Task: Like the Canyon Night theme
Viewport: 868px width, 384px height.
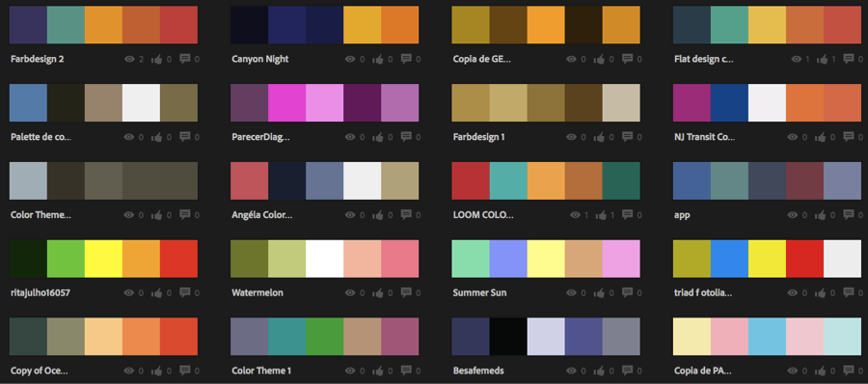Action: pos(378,59)
